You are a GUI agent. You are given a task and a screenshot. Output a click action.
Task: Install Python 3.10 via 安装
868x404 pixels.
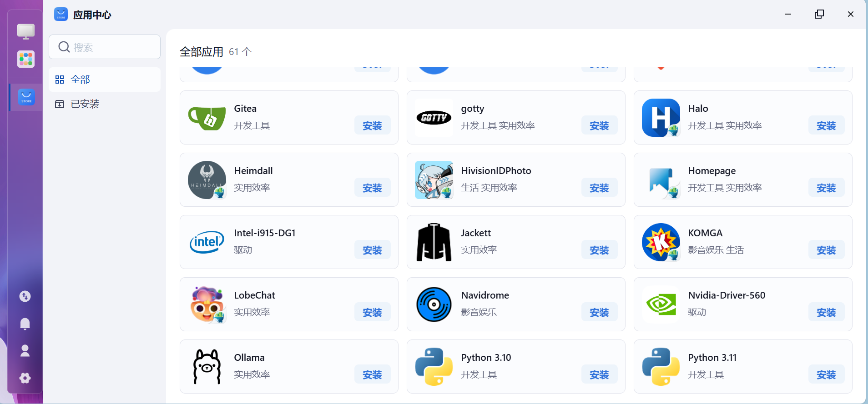pos(599,374)
